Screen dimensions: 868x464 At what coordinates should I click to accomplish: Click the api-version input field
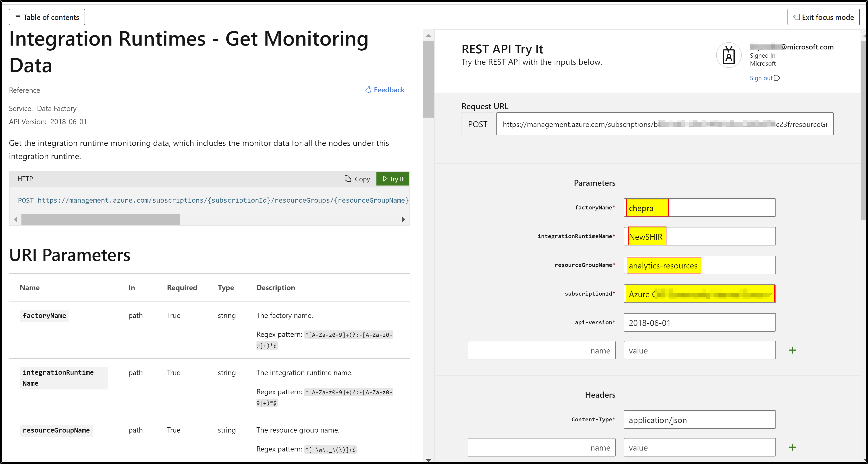[x=700, y=322]
